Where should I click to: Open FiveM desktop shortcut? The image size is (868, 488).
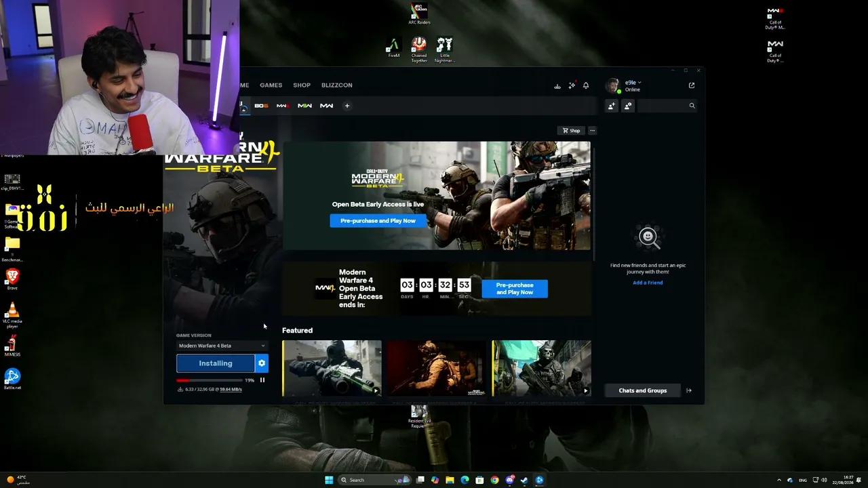point(393,47)
